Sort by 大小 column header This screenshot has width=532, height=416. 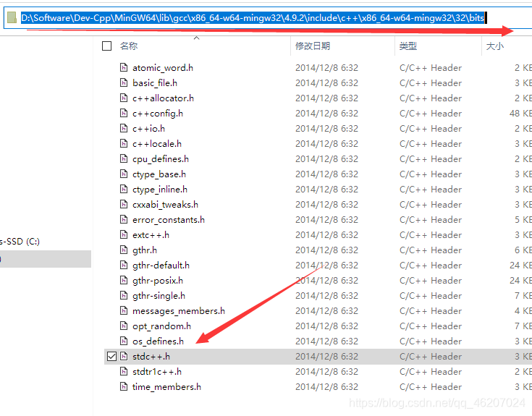494,46
